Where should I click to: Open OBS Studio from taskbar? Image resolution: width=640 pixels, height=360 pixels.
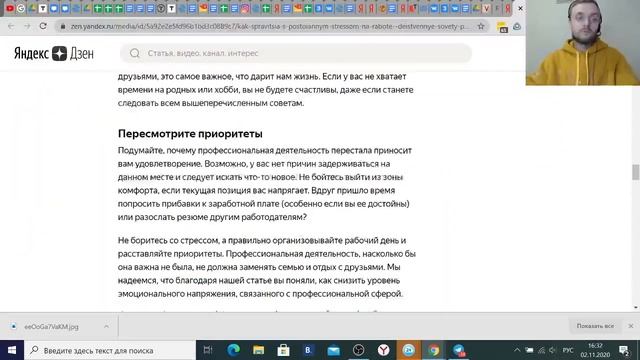coord(358,350)
